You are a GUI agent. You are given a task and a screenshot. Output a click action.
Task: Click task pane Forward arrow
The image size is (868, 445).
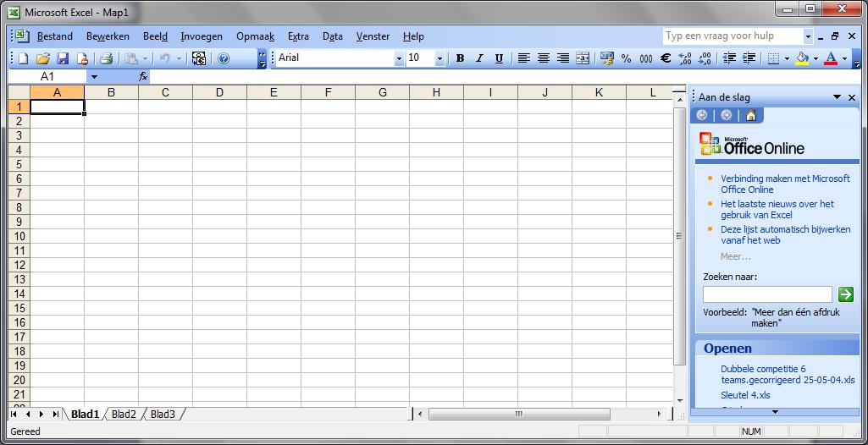pyautogui.click(x=727, y=115)
